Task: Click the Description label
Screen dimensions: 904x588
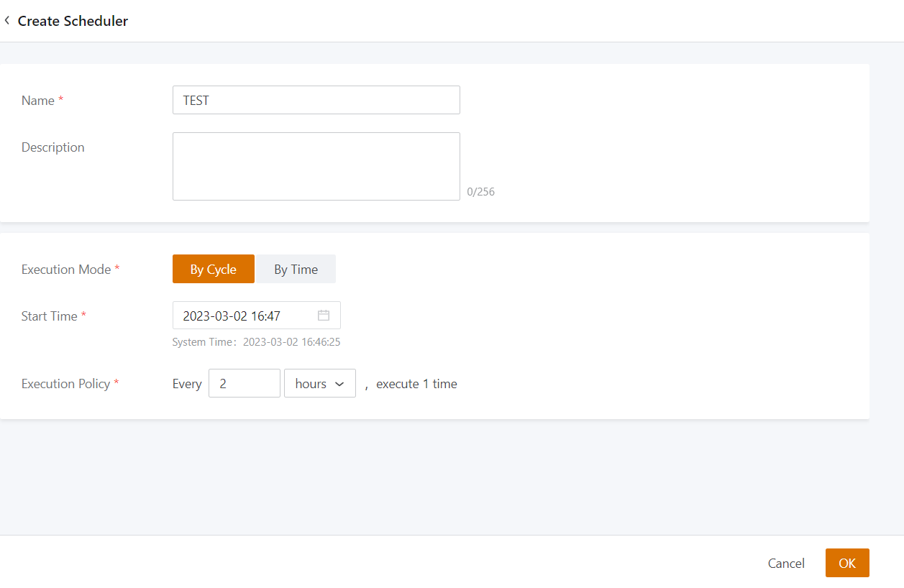Action: (x=53, y=147)
